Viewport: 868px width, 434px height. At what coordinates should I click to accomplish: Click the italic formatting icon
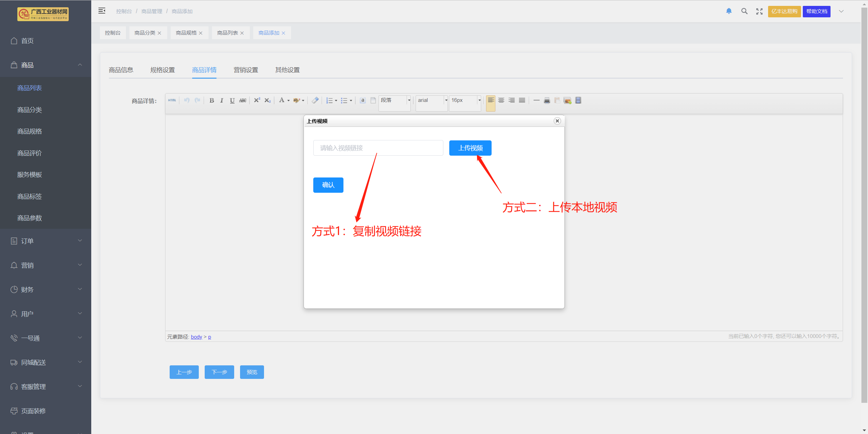tap(222, 101)
